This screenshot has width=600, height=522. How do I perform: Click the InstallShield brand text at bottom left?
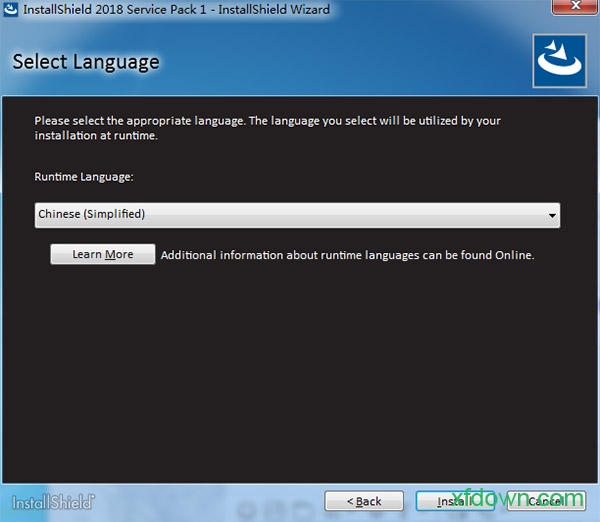click(54, 501)
